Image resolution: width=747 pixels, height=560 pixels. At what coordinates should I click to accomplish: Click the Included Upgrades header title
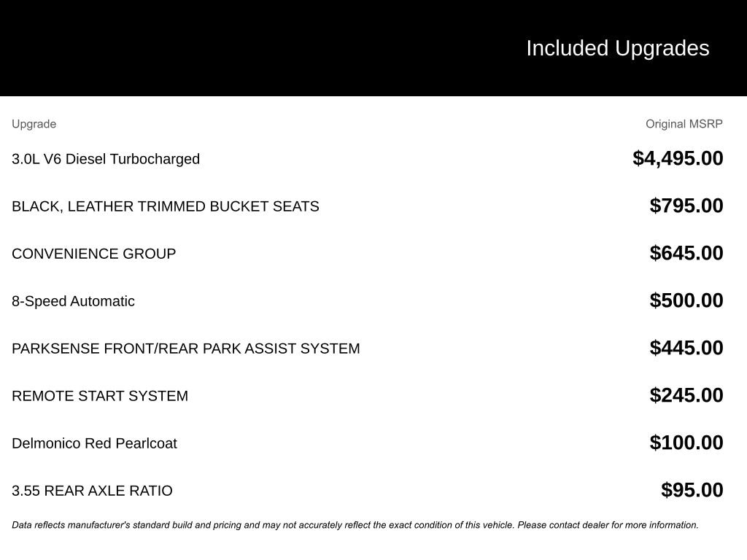(x=617, y=48)
